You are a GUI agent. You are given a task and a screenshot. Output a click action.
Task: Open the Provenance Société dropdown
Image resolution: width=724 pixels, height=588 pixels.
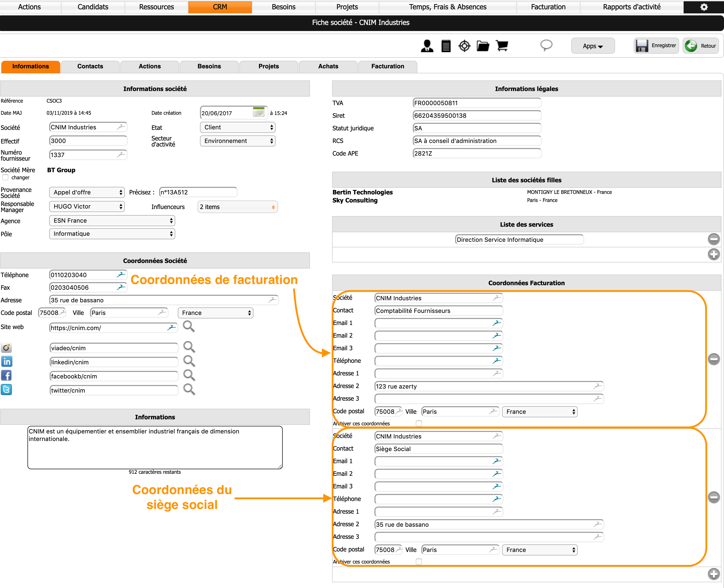pyautogui.click(x=87, y=192)
